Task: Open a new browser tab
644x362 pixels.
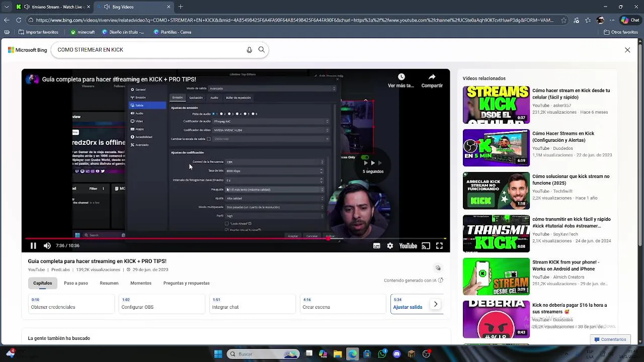Action: pyautogui.click(x=181, y=7)
